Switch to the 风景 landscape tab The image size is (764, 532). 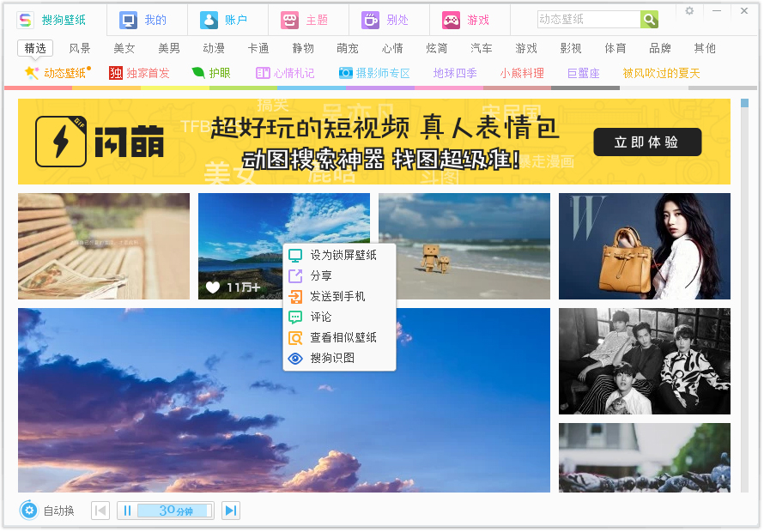[x=80, y=49]
